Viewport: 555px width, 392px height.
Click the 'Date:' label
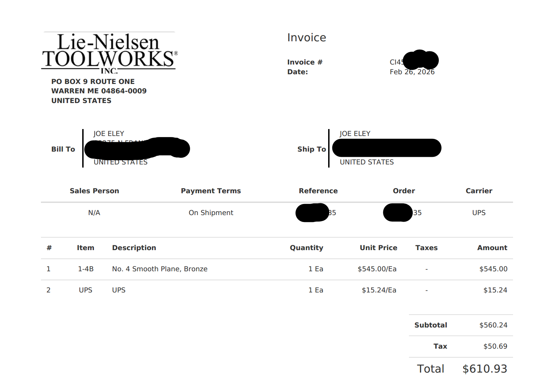[298, 72]
